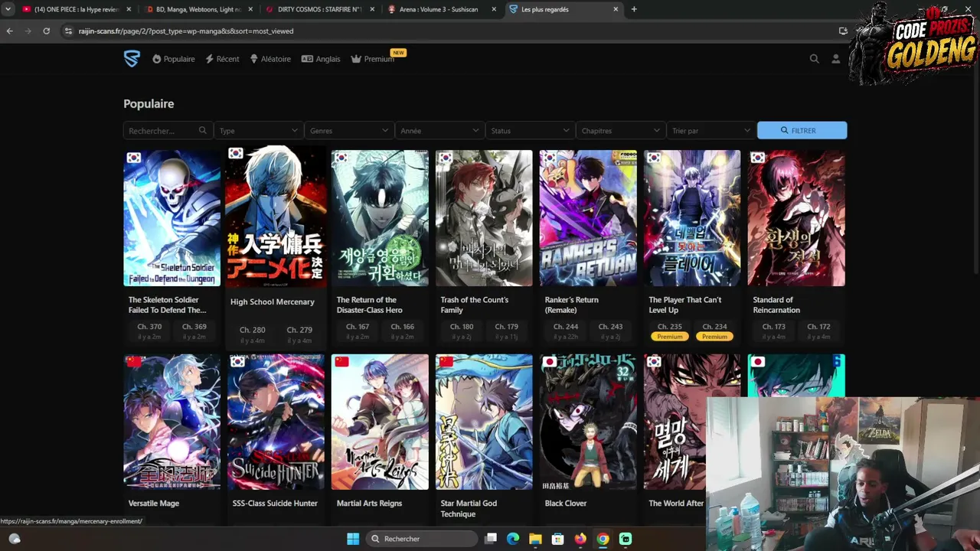
Task: Open the Black Clover cover thumbnail
Action: point(588,422)
